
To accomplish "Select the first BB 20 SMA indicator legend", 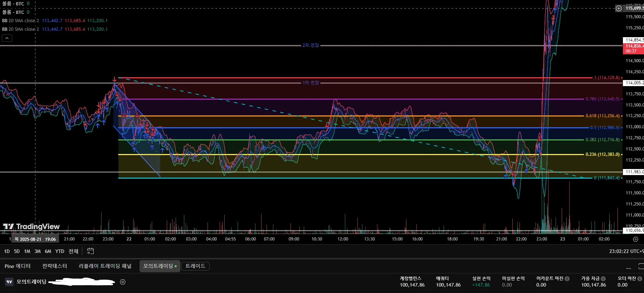I will click(x=20, y=21).
